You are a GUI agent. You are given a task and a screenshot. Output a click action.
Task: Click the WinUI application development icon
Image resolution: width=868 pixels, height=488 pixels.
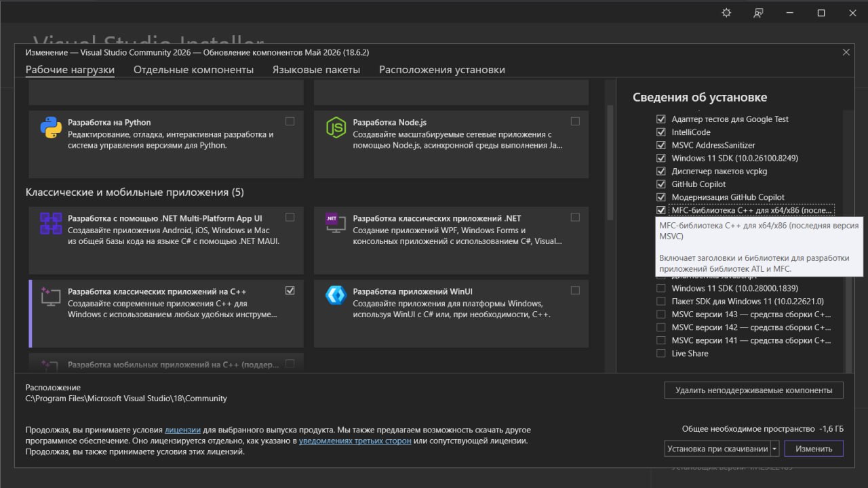(336, 295)
